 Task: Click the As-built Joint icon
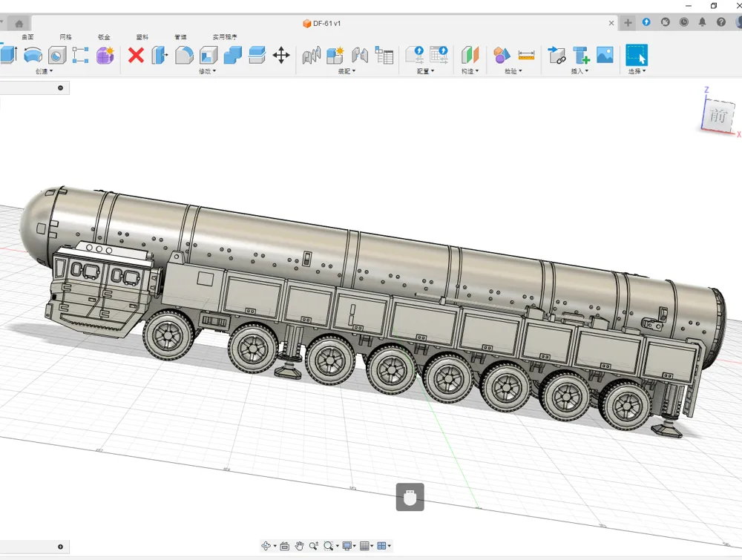click(x=360, y=56)
